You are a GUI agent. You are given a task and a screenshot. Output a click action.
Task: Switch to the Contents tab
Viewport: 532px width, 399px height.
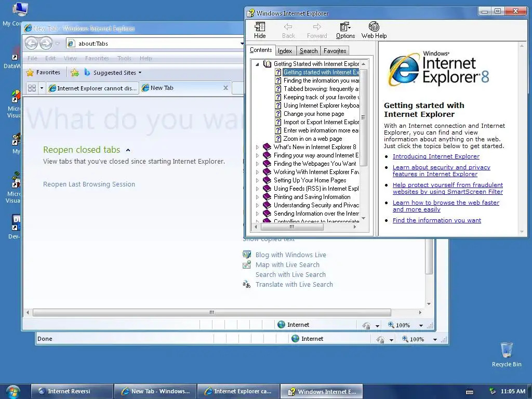(261, 50)
